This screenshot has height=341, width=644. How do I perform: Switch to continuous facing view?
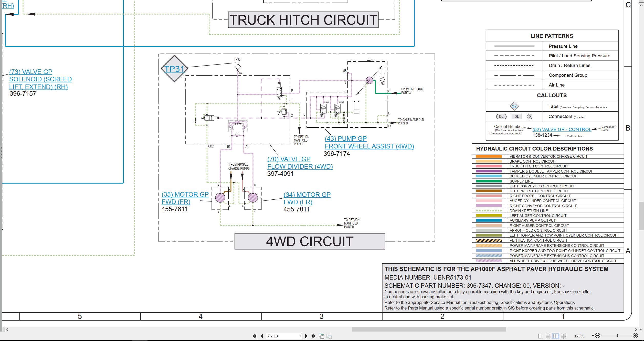click(563, 336)
